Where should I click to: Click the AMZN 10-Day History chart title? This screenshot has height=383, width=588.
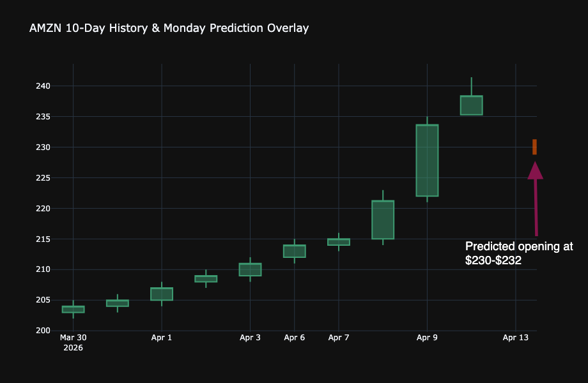click(169, 28)
